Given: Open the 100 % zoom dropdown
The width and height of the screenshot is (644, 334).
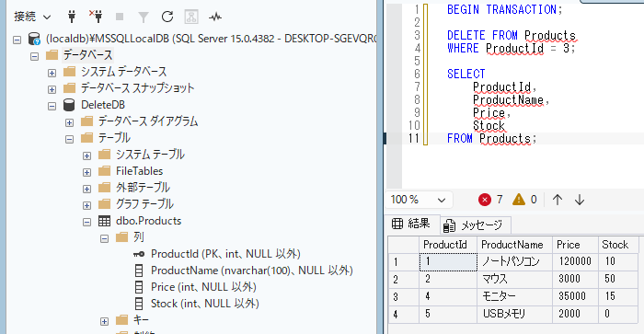Looking at the screenshot, I should 419,200.
